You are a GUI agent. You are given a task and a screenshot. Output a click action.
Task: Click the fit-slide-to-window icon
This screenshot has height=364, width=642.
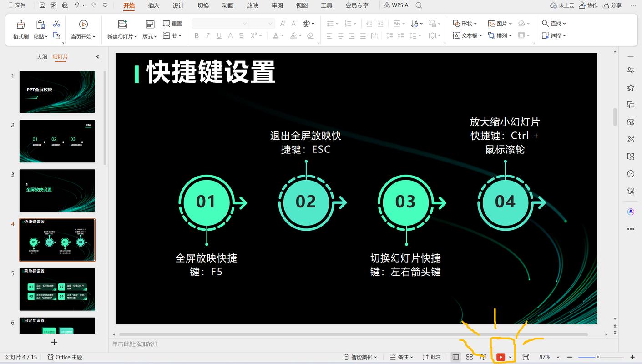[x=526, y=357]
